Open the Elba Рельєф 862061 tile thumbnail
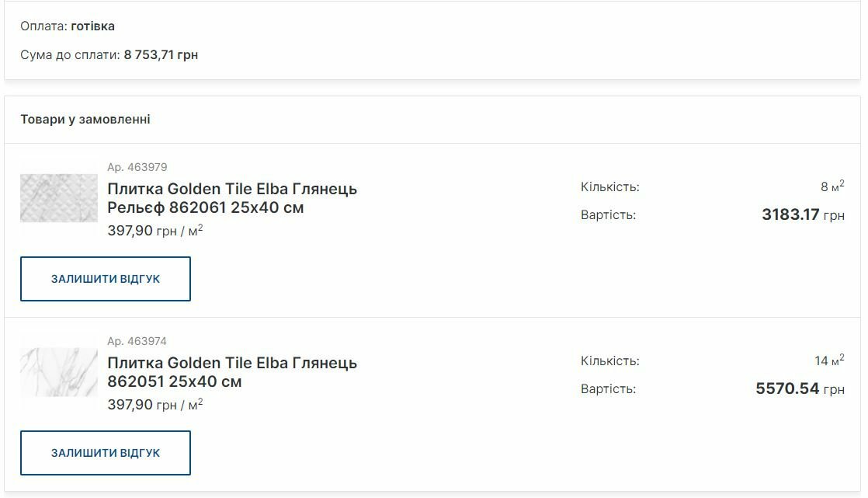The height and width of the screenshot is (498, 868). (x=59, y=198)
